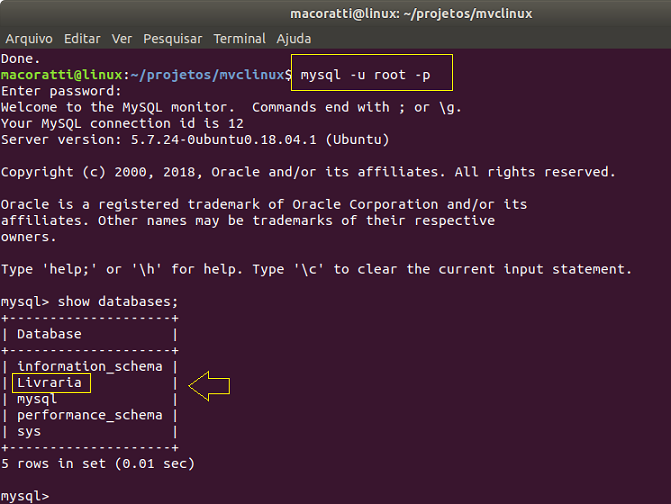Open the Pesquisar menu
Image resolution: width=671 pixels, height=504 pixels.
tap(173, 39)
